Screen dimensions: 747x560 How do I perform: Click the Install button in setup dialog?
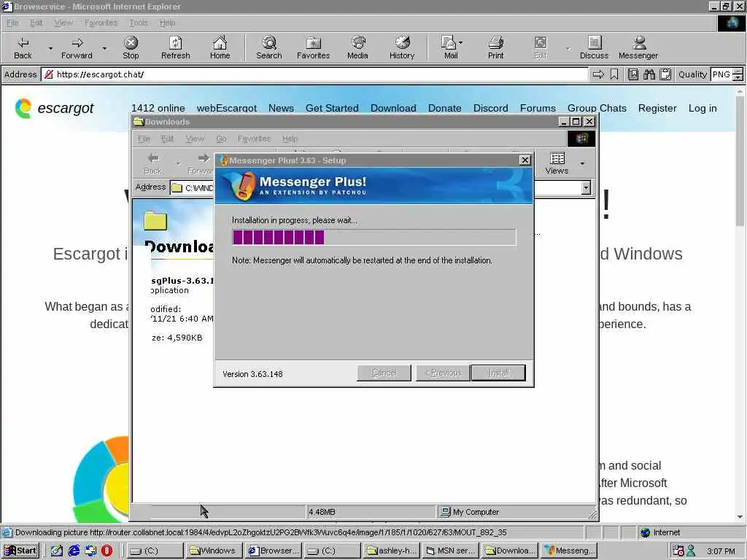tap(498, 373)
